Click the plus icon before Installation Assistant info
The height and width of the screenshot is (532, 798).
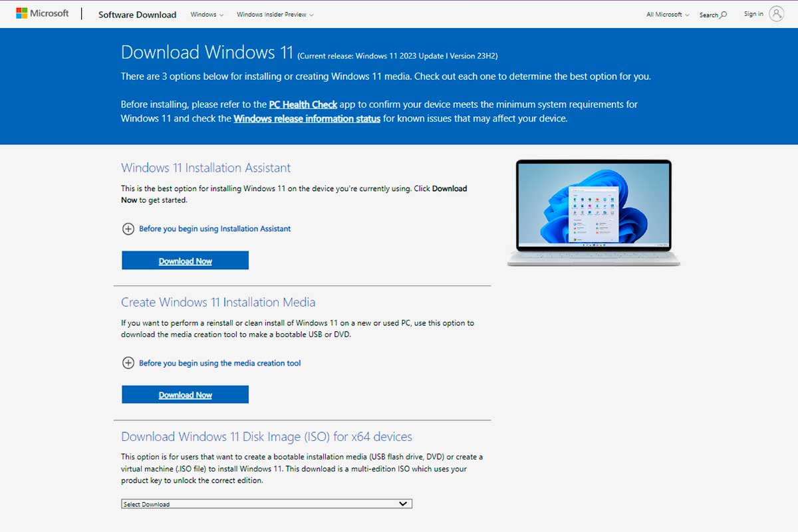[128, 228]
